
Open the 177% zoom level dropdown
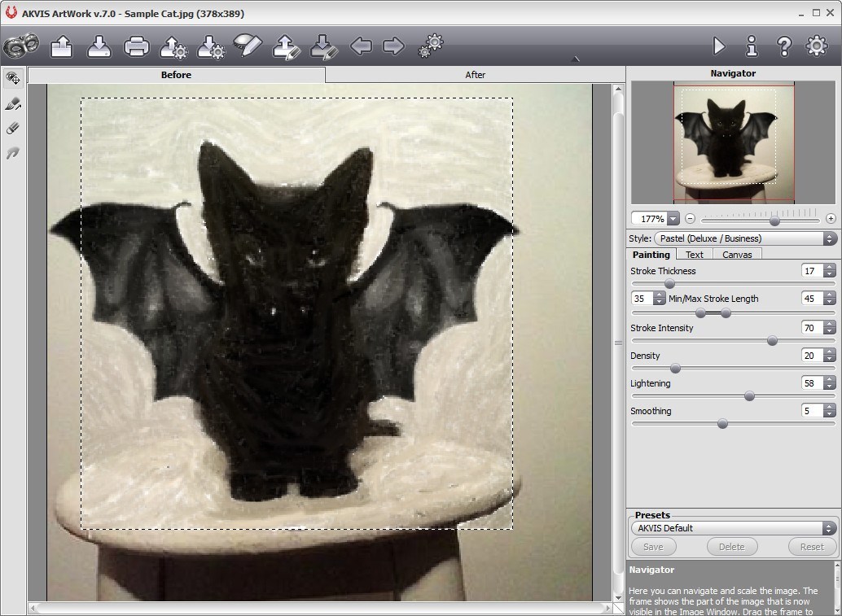click(673, 219)
